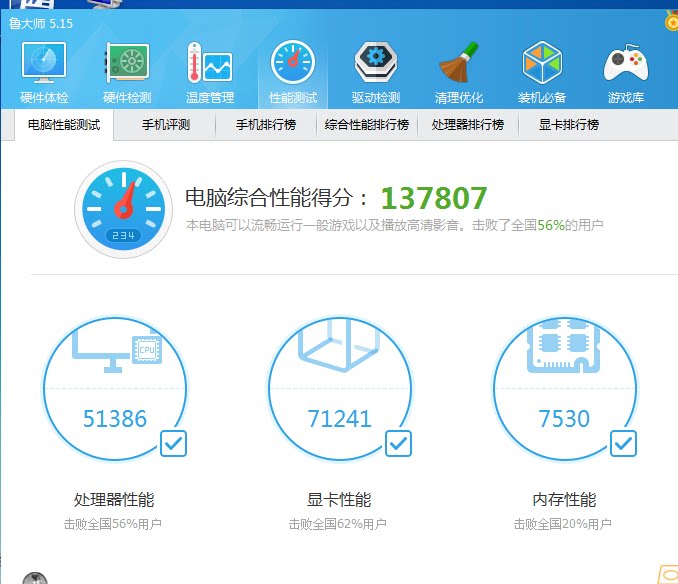Click the overall score 137807
This screenshot has width=678, height=584.
434,198
